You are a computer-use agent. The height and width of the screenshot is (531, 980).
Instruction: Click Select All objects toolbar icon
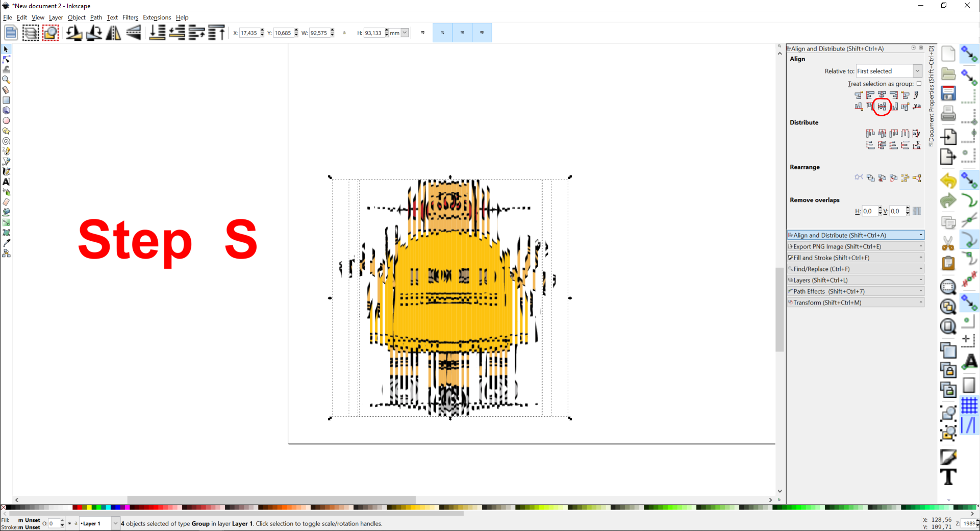click(x=11, y=33)
